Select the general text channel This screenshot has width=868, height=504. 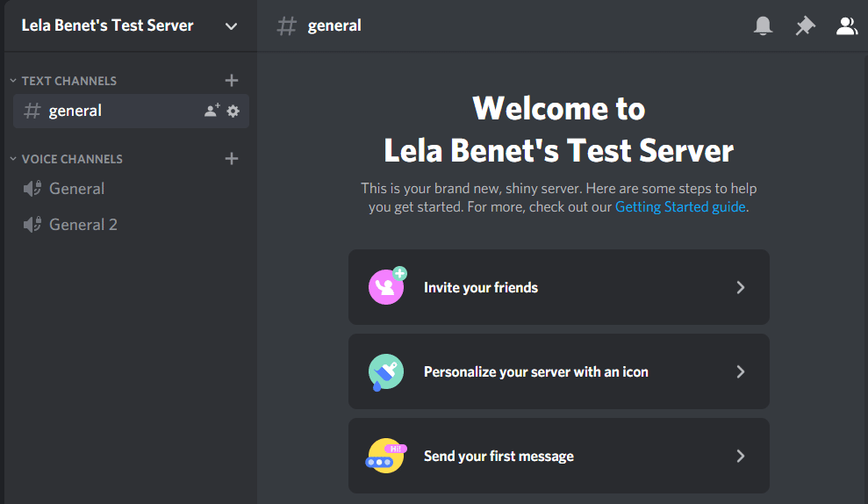(x=75, y=111)
